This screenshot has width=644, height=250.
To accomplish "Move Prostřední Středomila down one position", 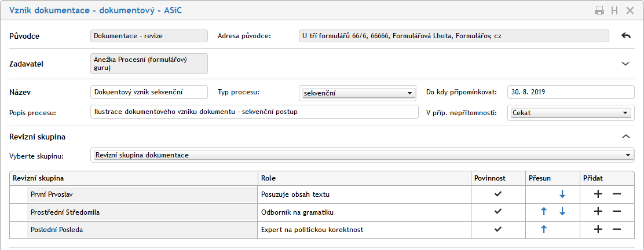I will (x=562, y=212).
